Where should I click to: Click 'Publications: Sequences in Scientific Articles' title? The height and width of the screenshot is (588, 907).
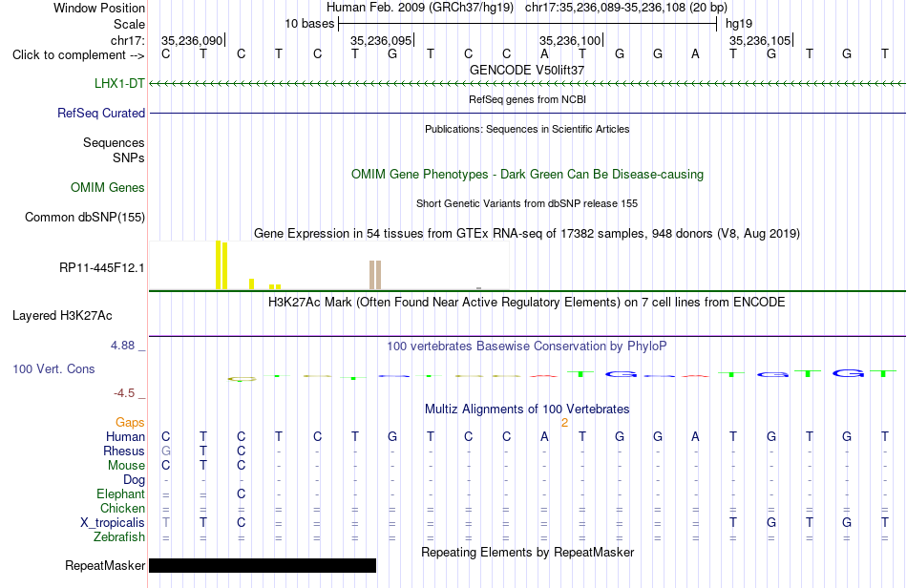527,129
